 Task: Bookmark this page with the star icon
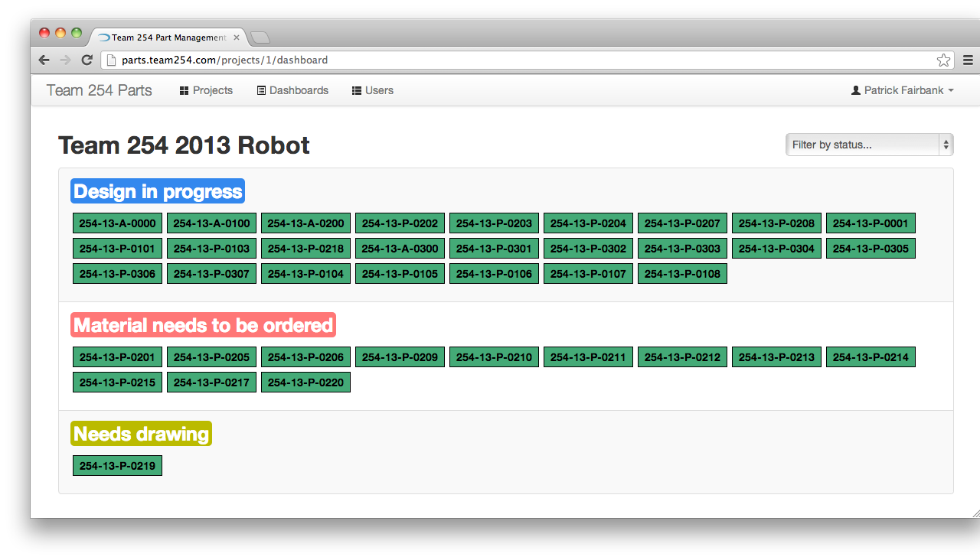click(x=943, y=60)
